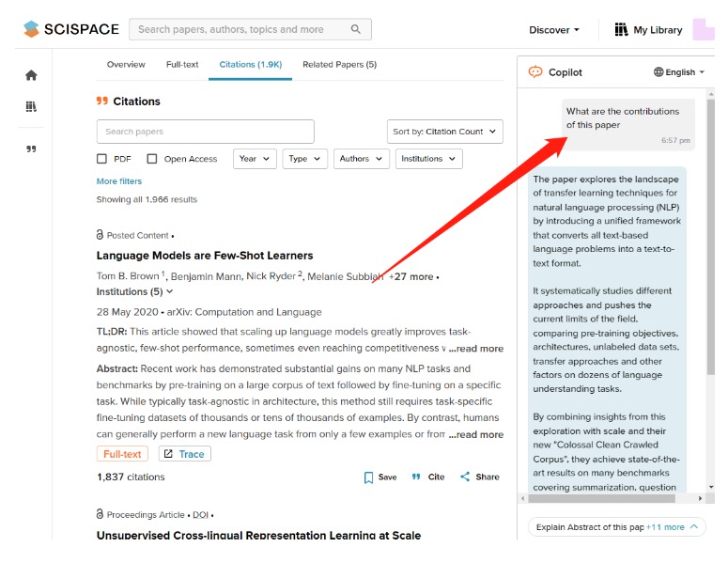Click open-access lock icon beside Posted Content
This screenshot has height=563, width=728.
[x=100, y=235]
